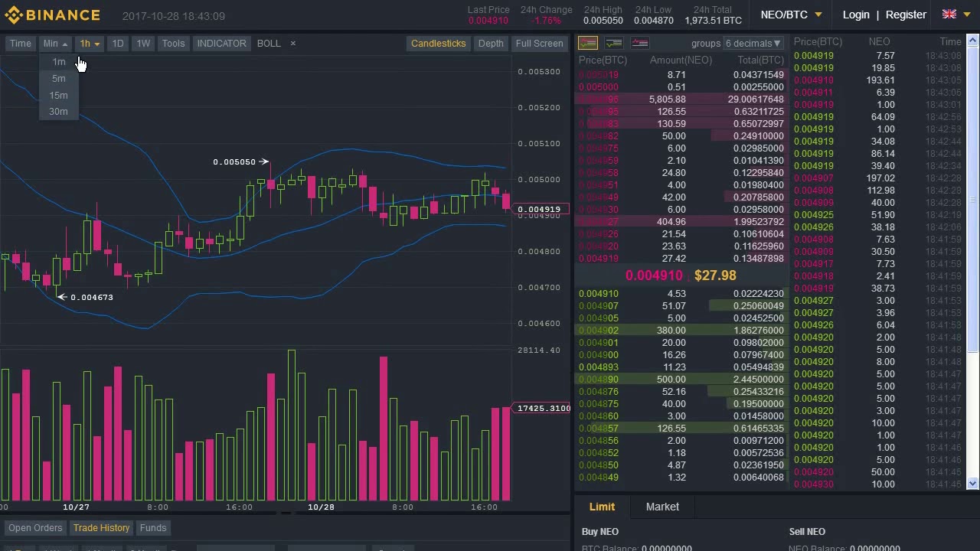Show buy orders only view icon
The width and height of the screenshot is (980, 551).
click(614, 43)
